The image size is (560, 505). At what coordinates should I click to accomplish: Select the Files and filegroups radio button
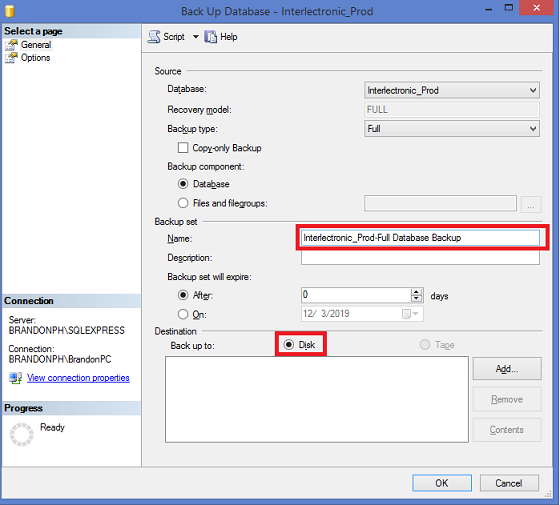[x=183, y=203]
